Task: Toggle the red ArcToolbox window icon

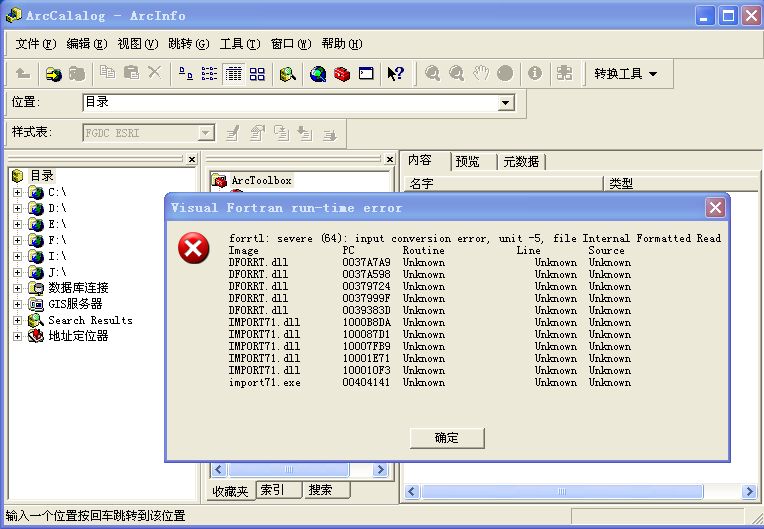Action: (x=342, y=74)
